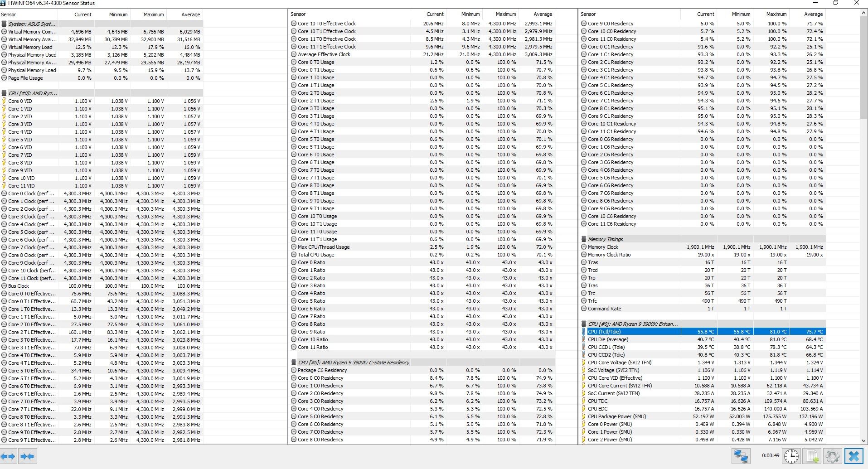868x469 pixels.
Task: Click the Current column header in middle pane
Action: pos(428,14)
